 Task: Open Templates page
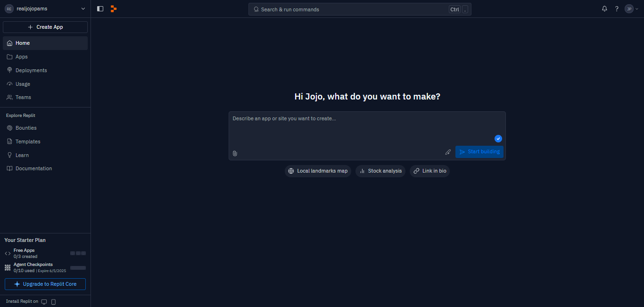[x=45, y=141]
